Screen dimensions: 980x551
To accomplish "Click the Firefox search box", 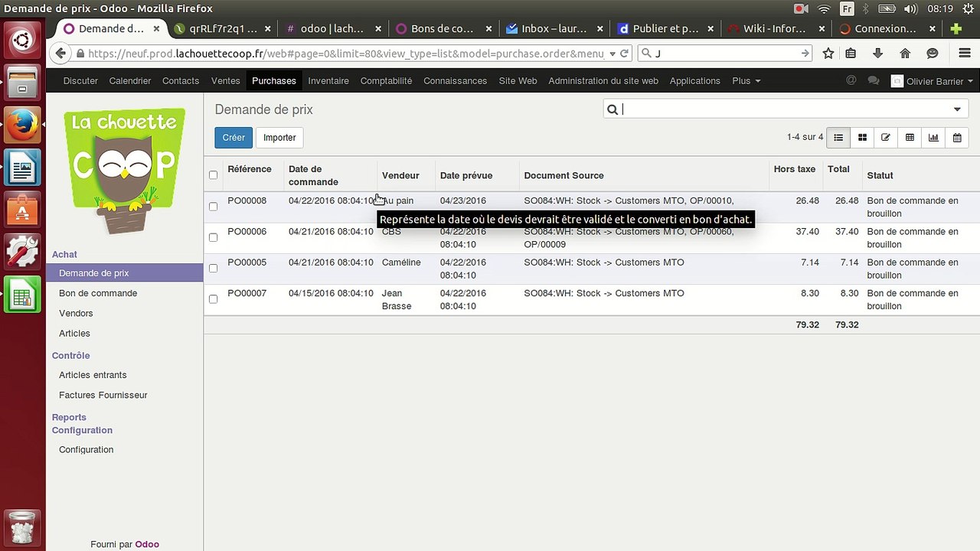I will point(726,54).
